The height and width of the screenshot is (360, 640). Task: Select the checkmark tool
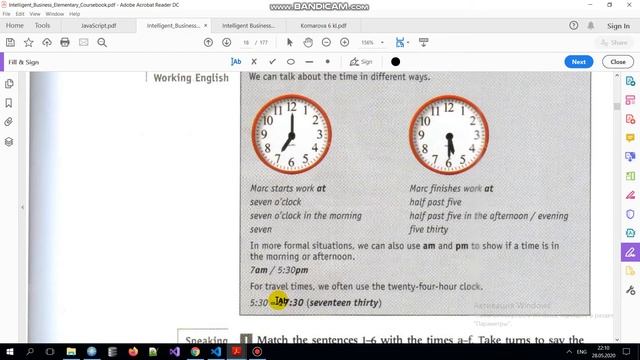pos(272,62)
